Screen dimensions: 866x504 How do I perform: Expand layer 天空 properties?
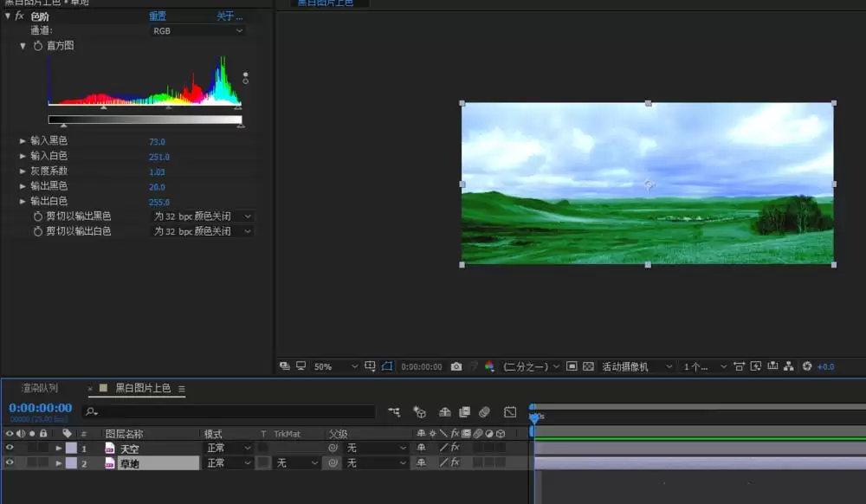(59, 449)
